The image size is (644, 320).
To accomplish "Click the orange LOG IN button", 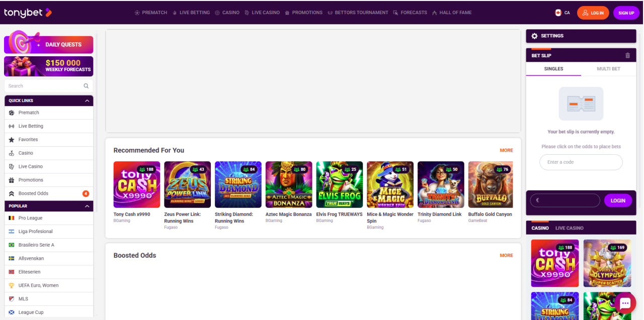I will 593,13.
